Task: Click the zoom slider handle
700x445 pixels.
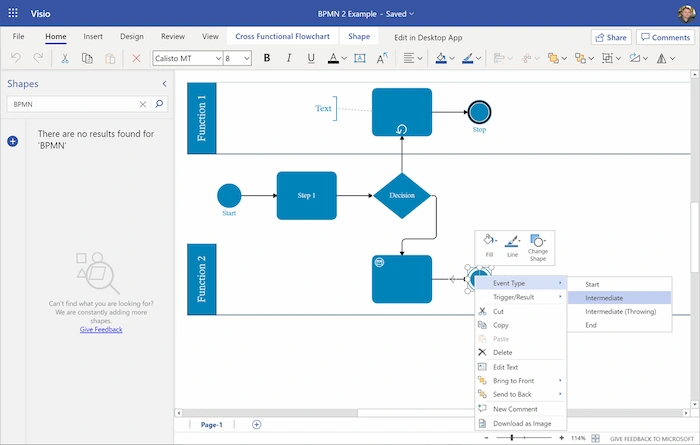Action: tap(512, 438)
